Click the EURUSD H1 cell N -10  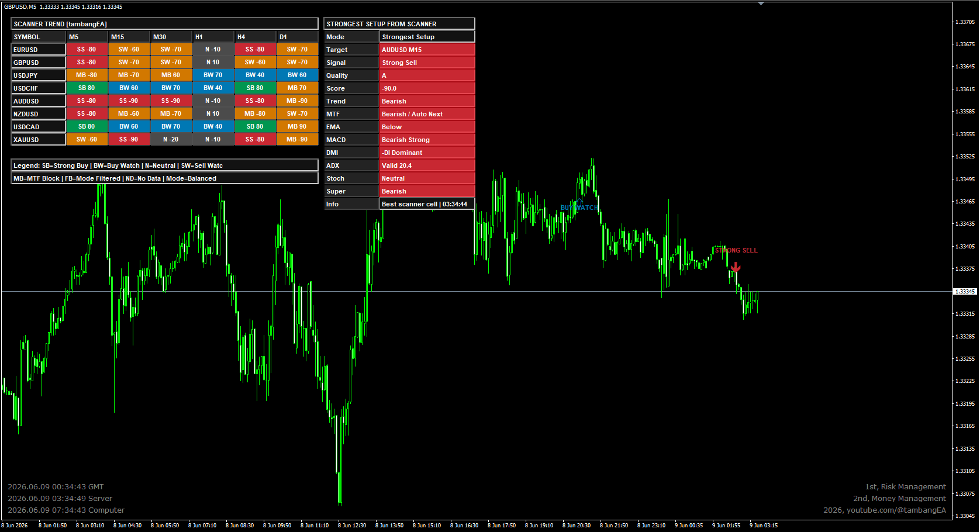click(x=213, y=50)
